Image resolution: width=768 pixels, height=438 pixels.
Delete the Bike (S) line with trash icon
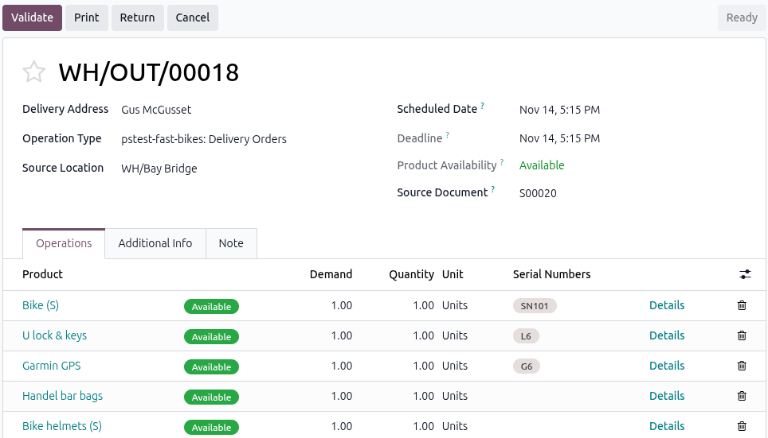click(742, 306)
